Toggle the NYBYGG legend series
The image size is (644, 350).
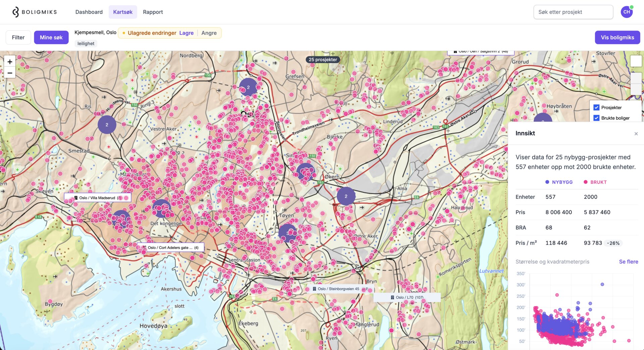[559, 182]
